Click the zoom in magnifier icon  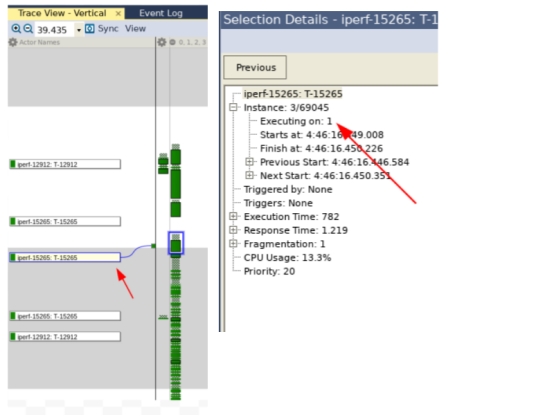click(16, 29)
